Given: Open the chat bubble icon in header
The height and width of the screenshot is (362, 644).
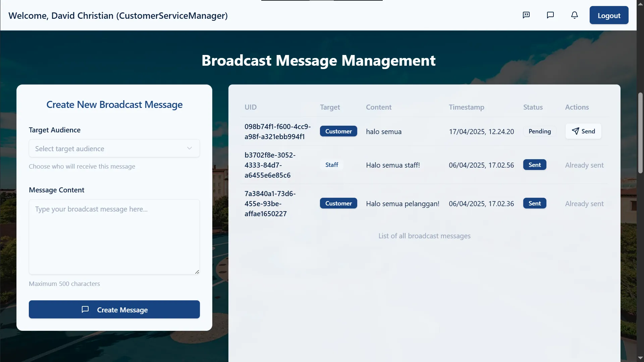Looking at the screenshot, I should pos(550,15).
